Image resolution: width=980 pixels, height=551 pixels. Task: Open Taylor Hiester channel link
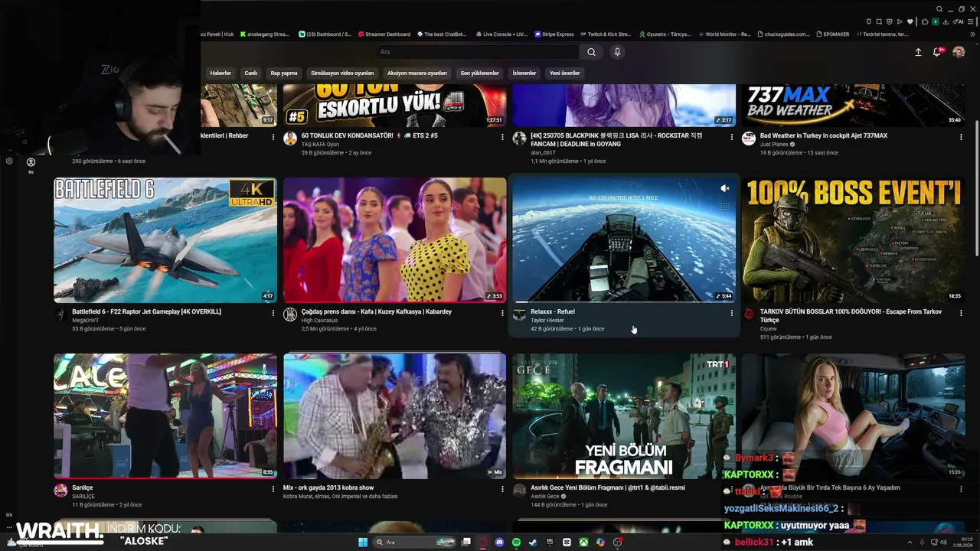pos(547,321)
